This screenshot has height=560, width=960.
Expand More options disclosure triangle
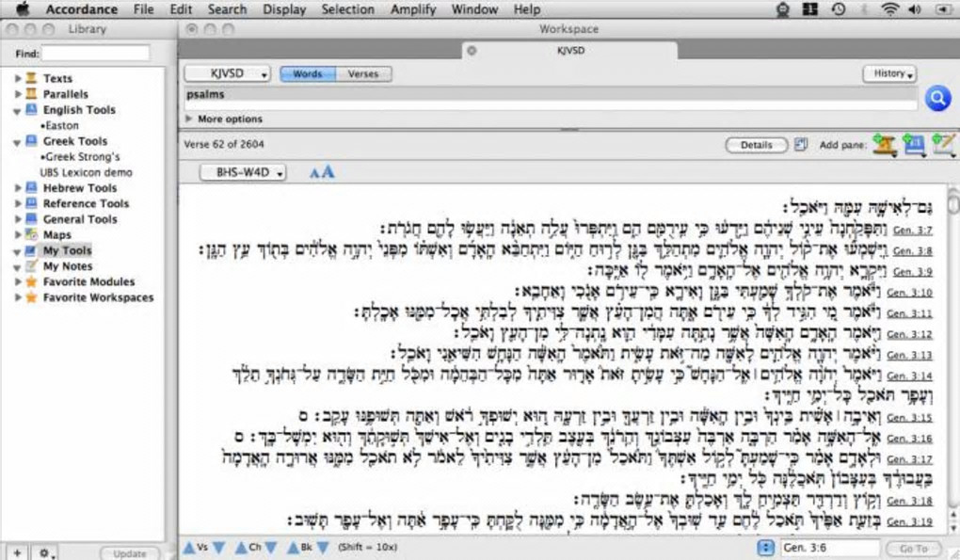click(188, 119)
